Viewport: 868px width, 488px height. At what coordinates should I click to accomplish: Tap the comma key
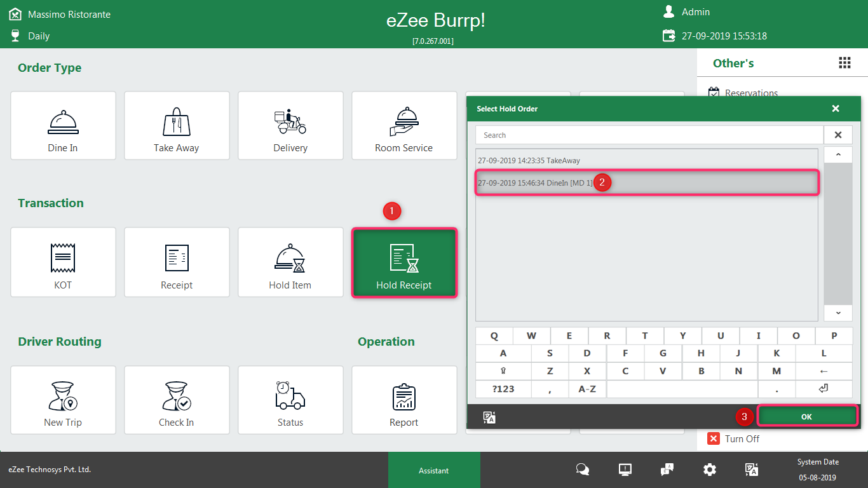point(550,389)
